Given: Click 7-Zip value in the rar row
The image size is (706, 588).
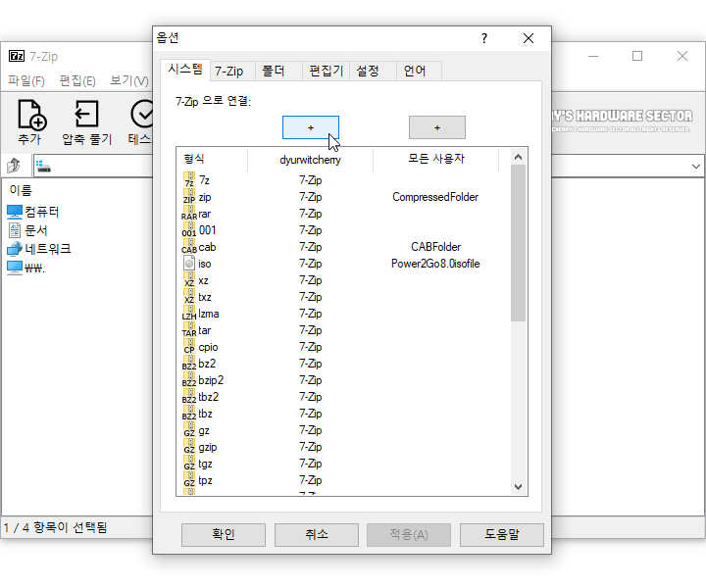Looking at the screenshot, I should pos(311,214).
